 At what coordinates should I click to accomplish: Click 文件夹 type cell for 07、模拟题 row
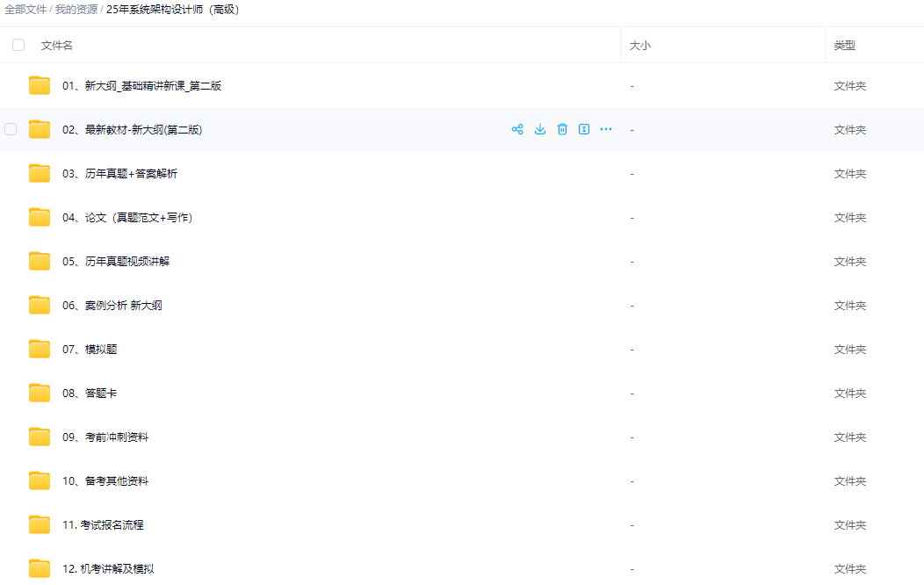[849, 350]
